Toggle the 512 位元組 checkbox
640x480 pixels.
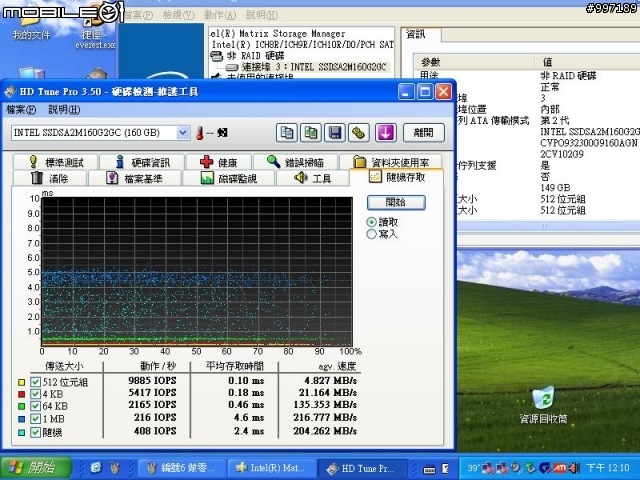pos(36,382)
